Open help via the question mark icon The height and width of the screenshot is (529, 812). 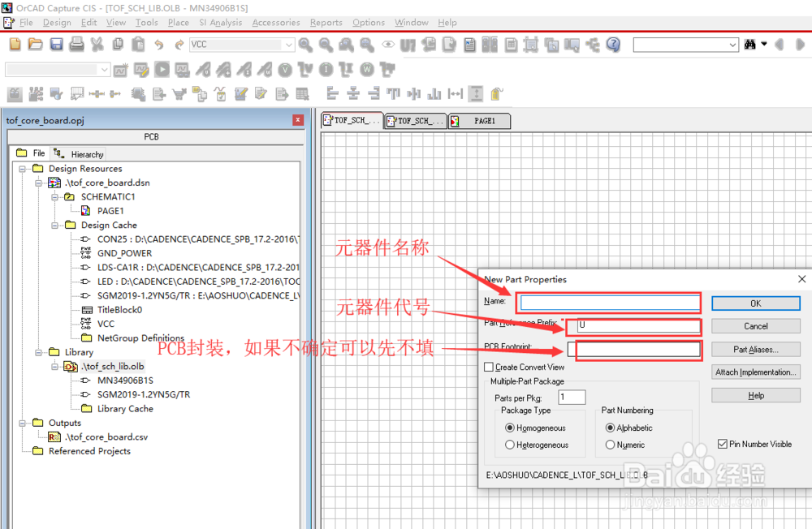pos(613,45)
